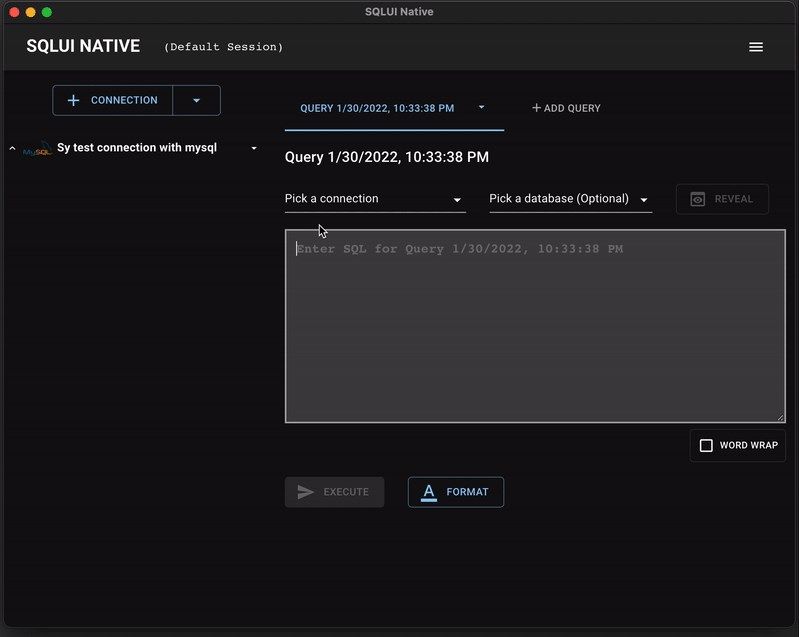The height and width of the screenshot is (637, 799).
Task: Click the green macOS fullscreen button
Action: (47, 12)
